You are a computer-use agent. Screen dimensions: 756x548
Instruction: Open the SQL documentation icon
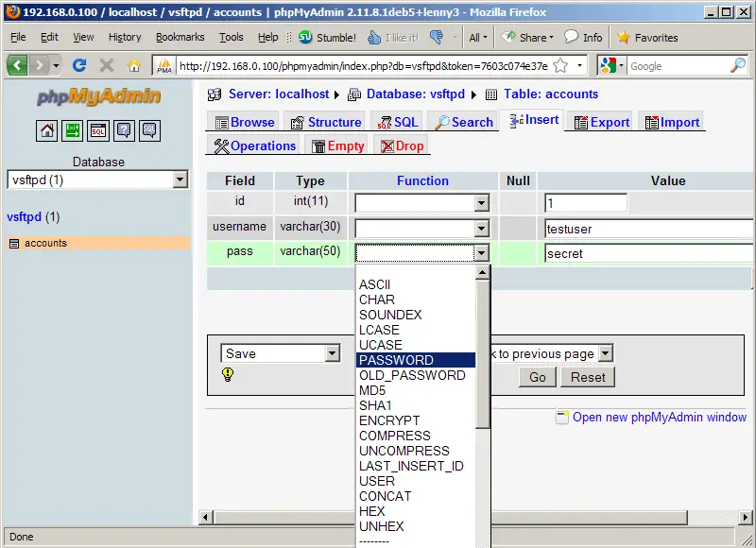point(149,130)
